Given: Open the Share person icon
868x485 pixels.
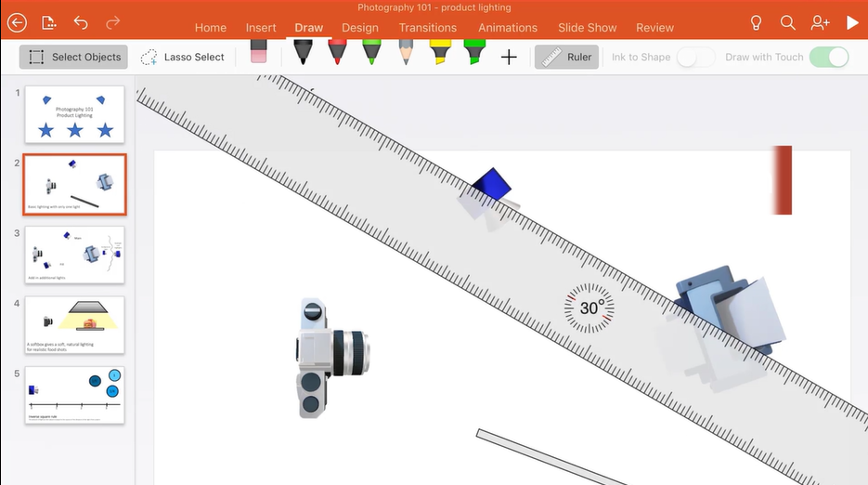Looking at the screenshot, I should pos(820,22).
